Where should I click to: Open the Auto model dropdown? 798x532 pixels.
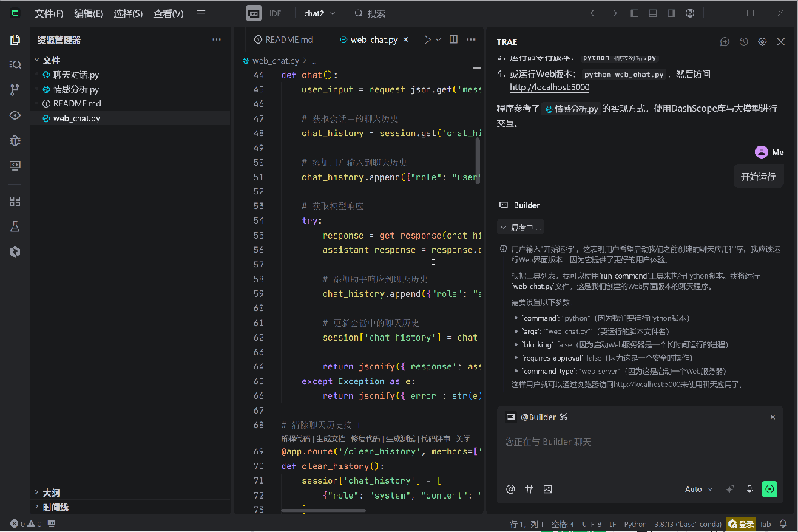coord(698,489)
